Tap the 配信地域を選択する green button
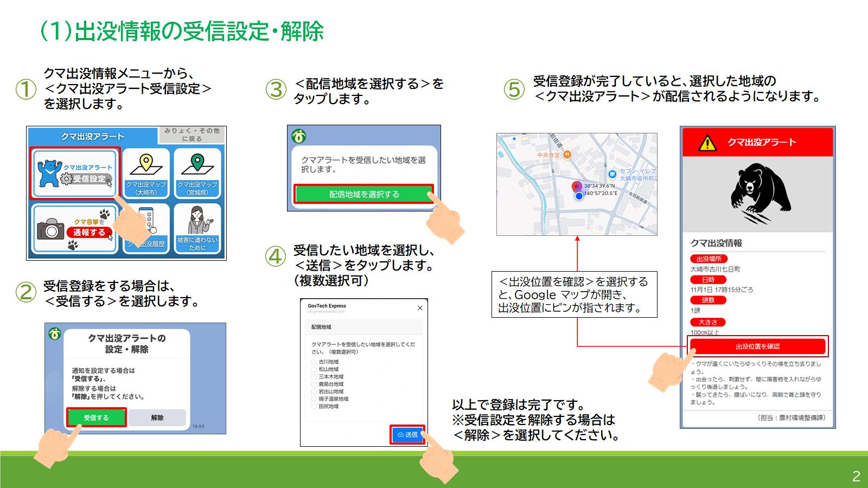Viewport: 868px width, 488px height. (363, 193)
